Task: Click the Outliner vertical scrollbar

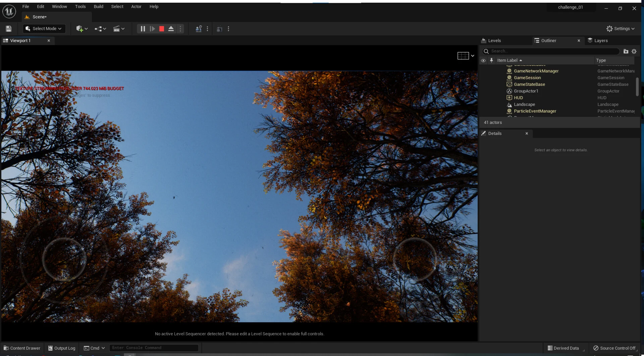Action: coord(637,87)
